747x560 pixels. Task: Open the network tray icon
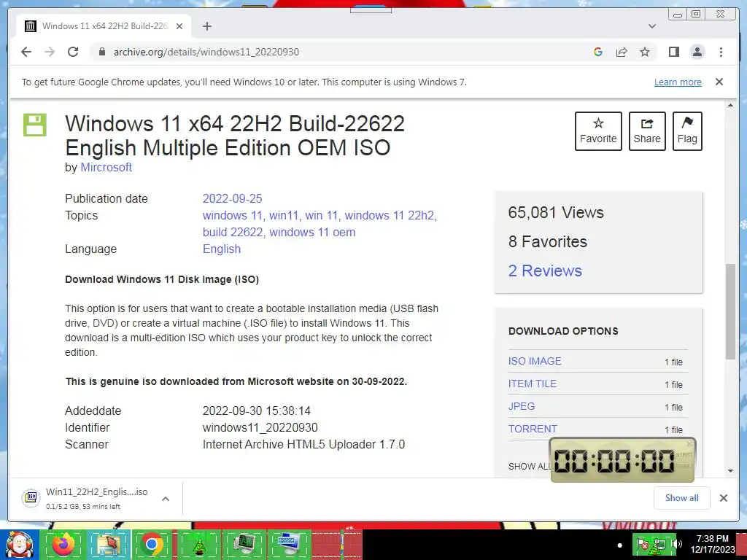point(659,544)
